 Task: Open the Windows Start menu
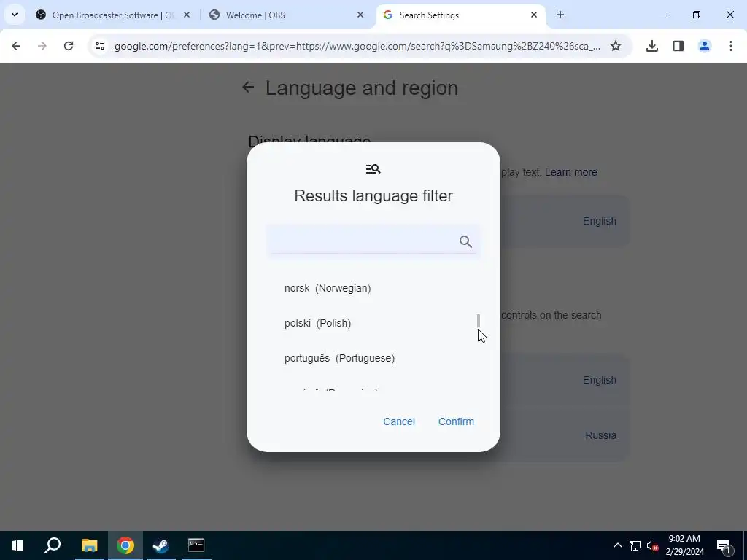point(18,545)
